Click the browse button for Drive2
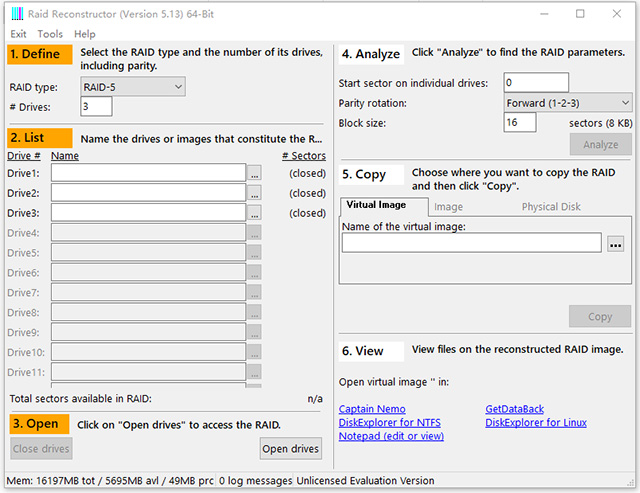 coord(254,194)
